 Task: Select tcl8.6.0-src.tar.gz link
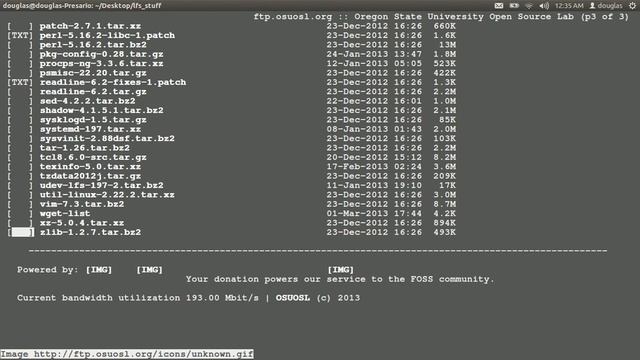point(93,158)
